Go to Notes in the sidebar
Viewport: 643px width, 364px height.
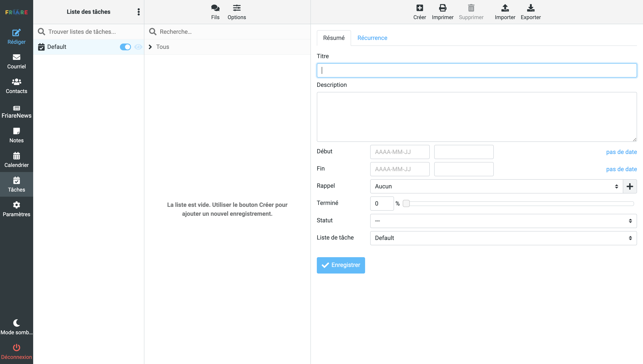(x=17, y=135)
